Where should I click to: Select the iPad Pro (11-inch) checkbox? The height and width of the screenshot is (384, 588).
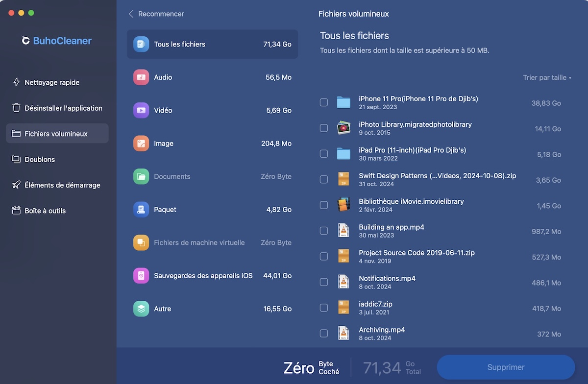(324, 154)
